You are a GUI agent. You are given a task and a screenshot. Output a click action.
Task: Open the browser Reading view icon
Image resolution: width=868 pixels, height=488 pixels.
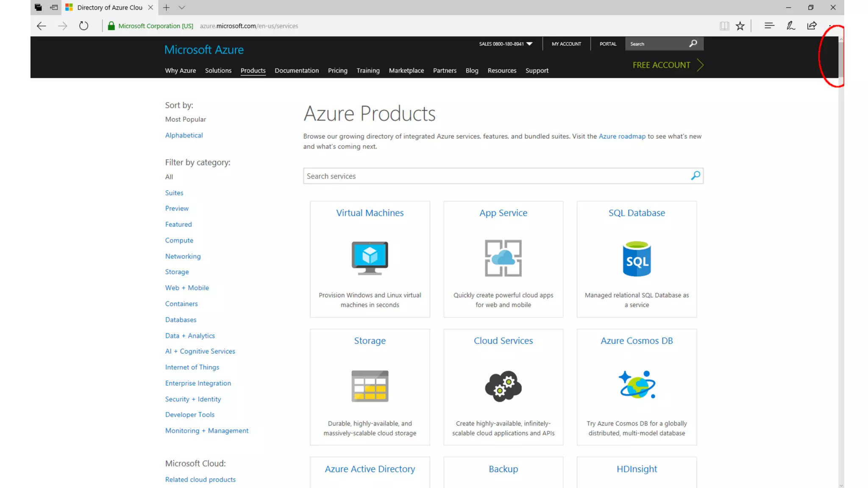724,26
